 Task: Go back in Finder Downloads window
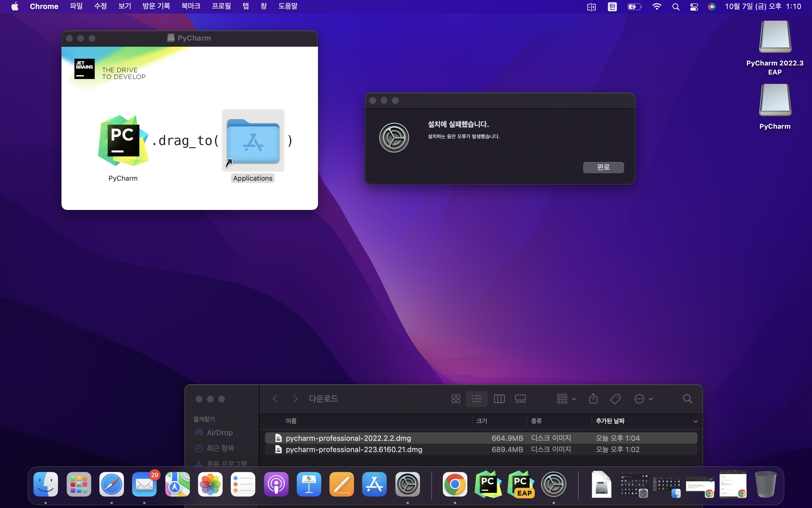pos(275,399)
